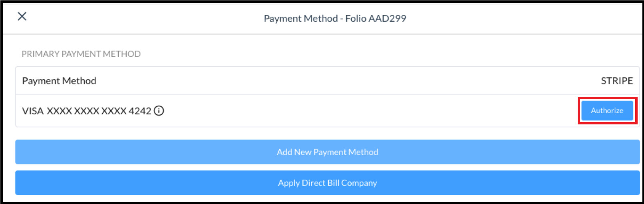The height and width of the screenshot is (204, 644).
Task: Choose Apply Direct Bill Company
Action: point(327,183)
